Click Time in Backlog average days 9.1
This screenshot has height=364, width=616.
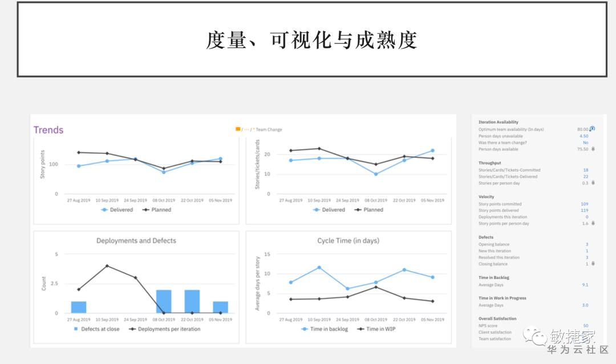585,285
